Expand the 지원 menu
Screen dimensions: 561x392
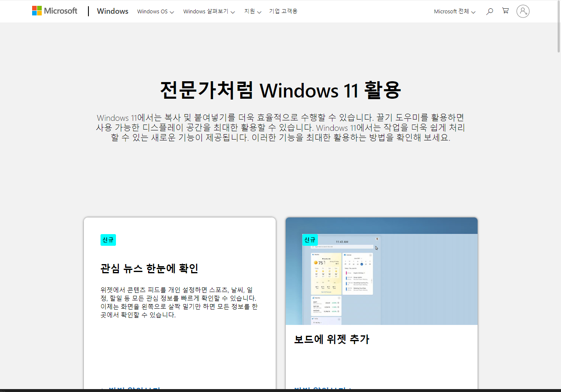[253, 12]
